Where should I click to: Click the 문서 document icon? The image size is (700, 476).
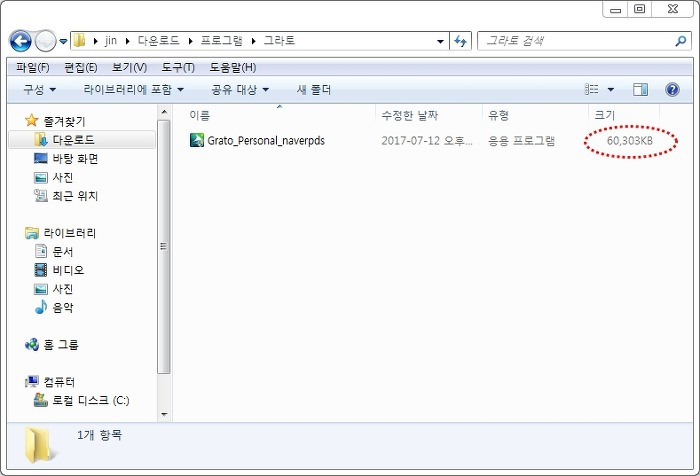(41, 251)
